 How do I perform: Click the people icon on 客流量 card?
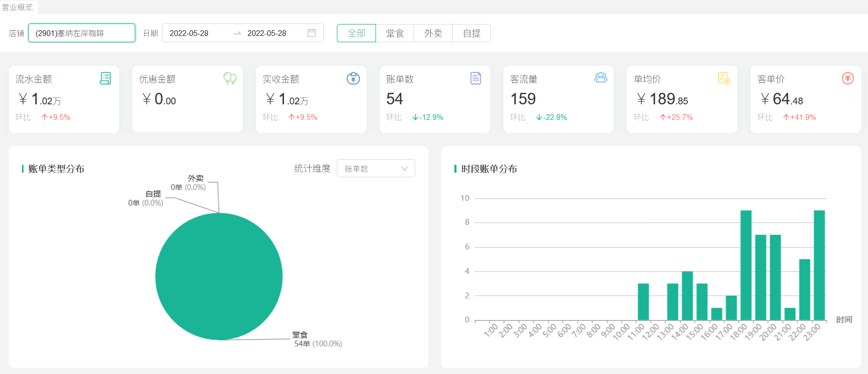(x=601, y=78)
